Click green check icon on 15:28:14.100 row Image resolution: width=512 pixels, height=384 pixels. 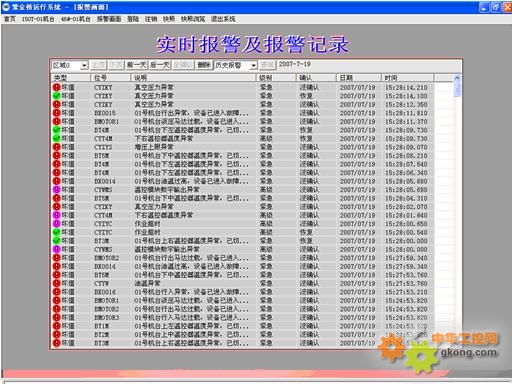(56, 96)
